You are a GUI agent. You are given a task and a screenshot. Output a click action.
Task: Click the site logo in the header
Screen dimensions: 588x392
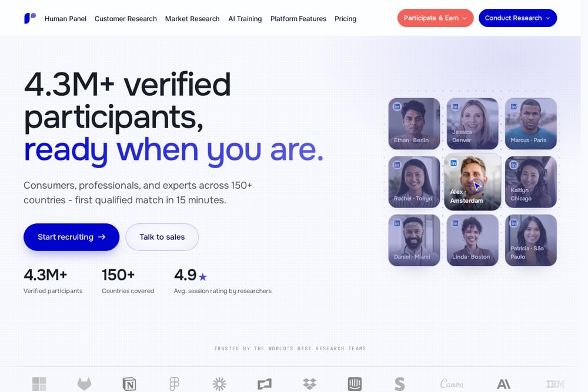click(30, 18)
